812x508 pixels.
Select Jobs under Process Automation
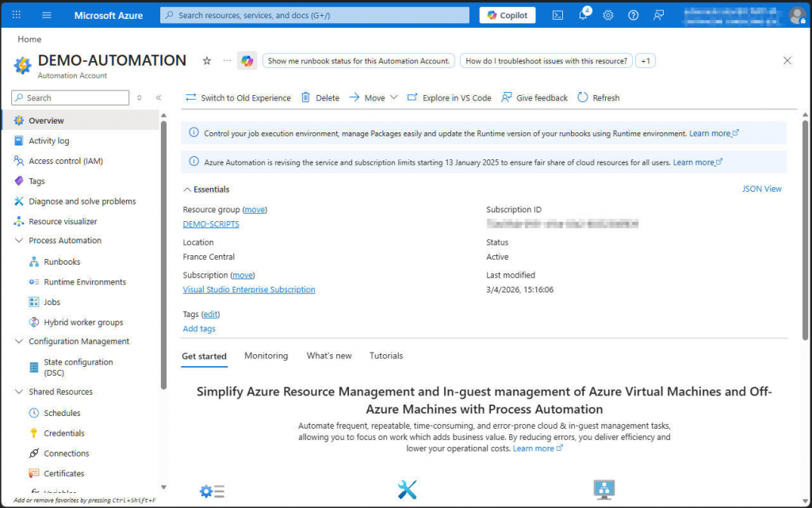click(x=53, y=302)
